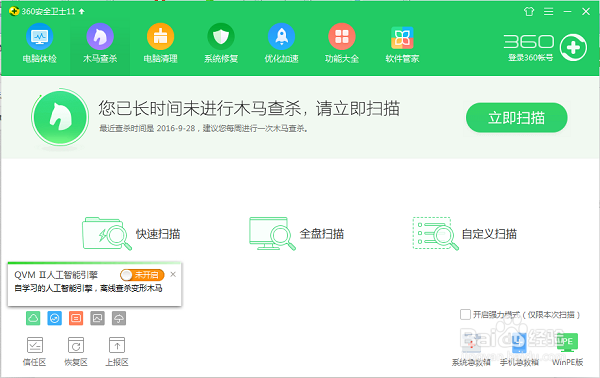Open the 上报区 report zone
Viewport: 600px width, 378px height.
117,351
